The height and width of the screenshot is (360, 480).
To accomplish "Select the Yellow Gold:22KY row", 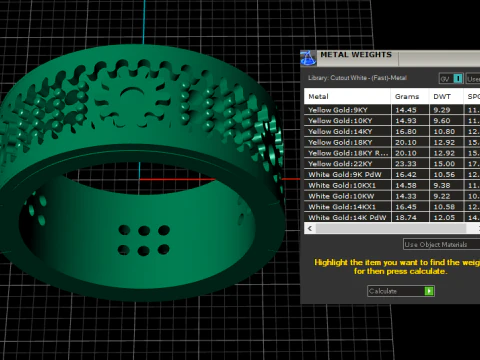I will (392, 164).
